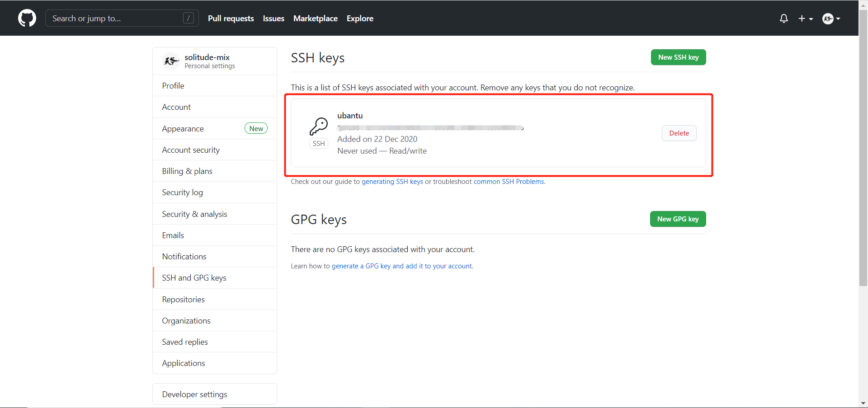Click the Never used — Read/write text
The image size is (868, 408).
[x=382, y=151]
